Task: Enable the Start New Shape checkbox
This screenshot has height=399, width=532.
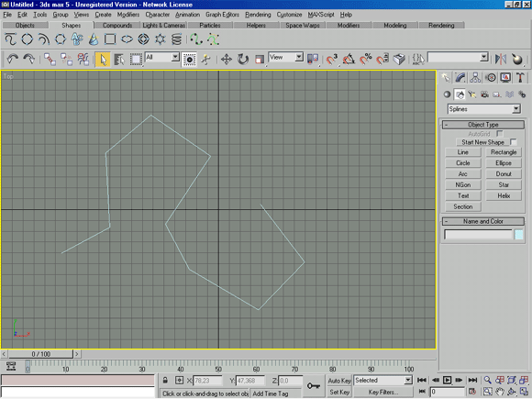Action: (x=514, y=142)
